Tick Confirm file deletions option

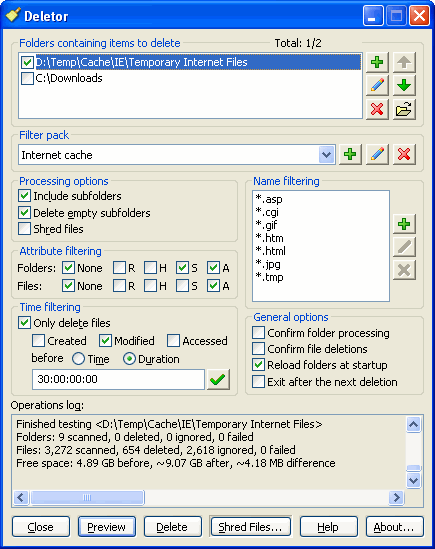pyautogui.click(x=258, y=349)
